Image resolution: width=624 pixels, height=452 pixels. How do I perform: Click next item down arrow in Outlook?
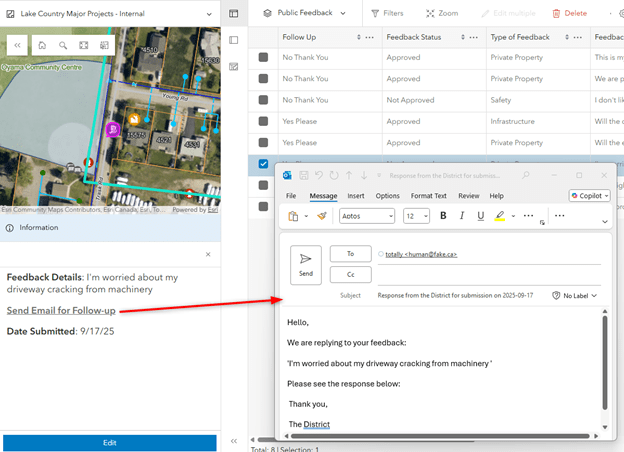[364, 175]
